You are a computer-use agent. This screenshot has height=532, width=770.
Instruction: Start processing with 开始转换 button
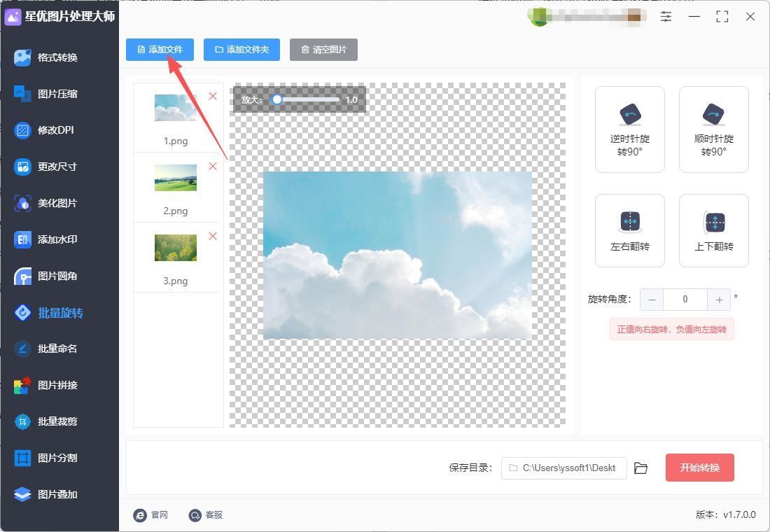[700, 468]
